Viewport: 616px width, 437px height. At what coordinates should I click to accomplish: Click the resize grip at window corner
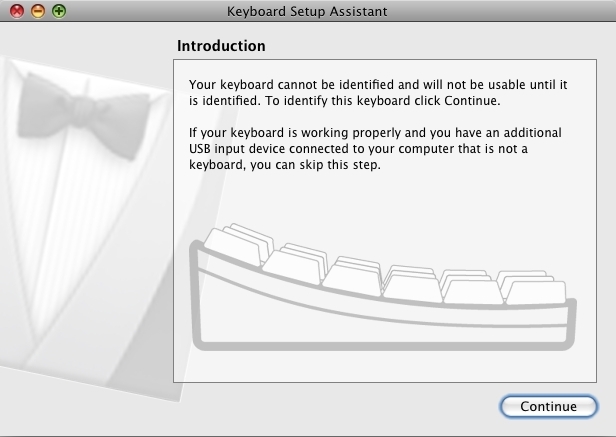[x=609, y=430]
